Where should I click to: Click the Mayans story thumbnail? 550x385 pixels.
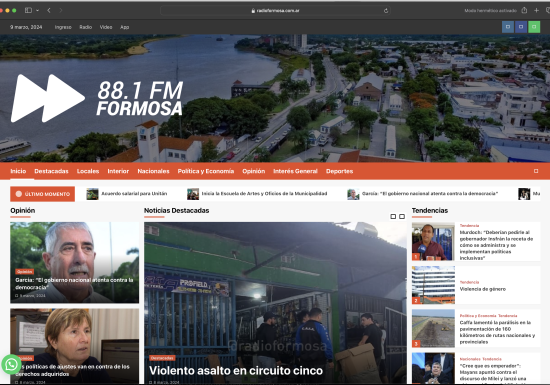pyautogui.click(x=433, y=368)
